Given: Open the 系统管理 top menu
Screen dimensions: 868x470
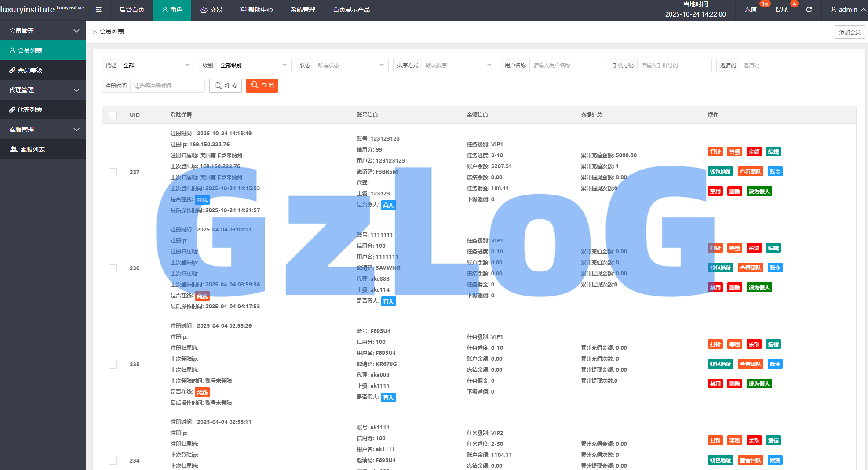Looking at the screenshot, I should pyautogui.click(x=303, y=10).
